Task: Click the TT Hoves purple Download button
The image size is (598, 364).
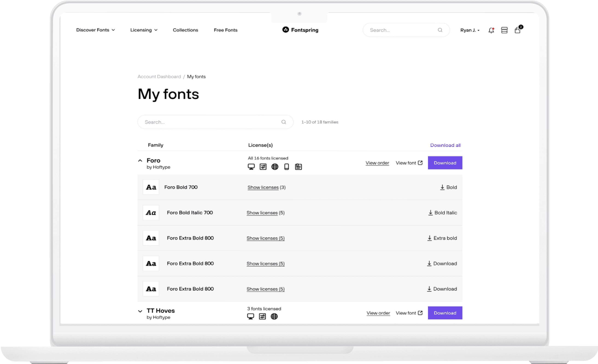Action: [445, 313]
